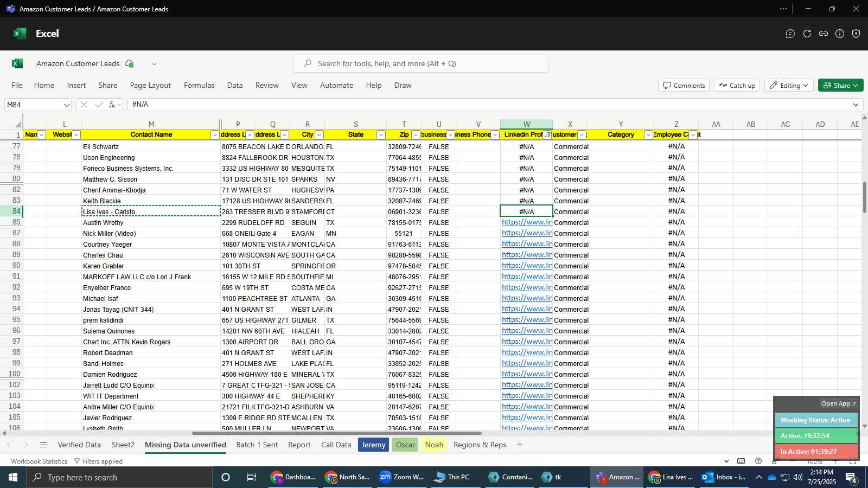Add a new sheet with plus icon
This screenshot has height=488, width=868.
520,445
